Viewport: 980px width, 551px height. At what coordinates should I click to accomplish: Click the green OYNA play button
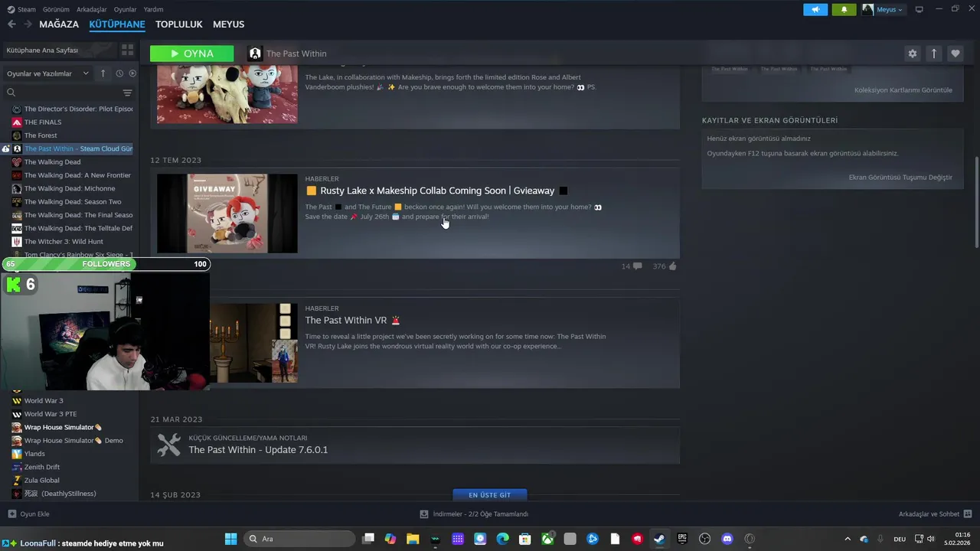(192, 54)
